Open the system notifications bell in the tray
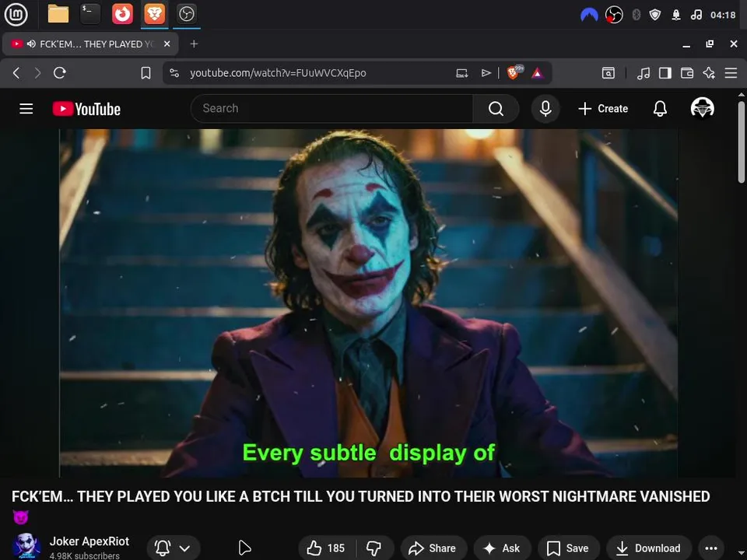 (x=676, y=15)
